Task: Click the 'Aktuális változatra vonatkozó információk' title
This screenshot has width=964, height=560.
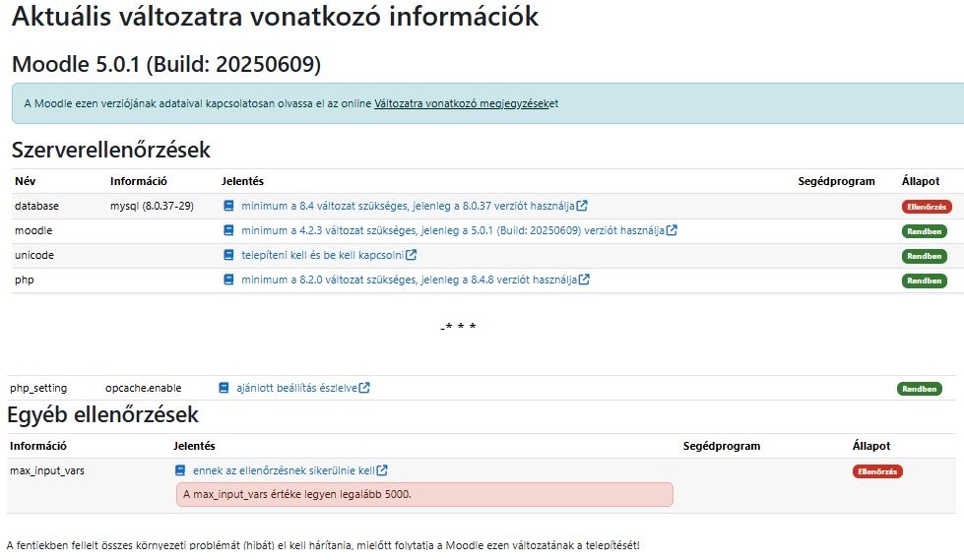Action: 275,17
